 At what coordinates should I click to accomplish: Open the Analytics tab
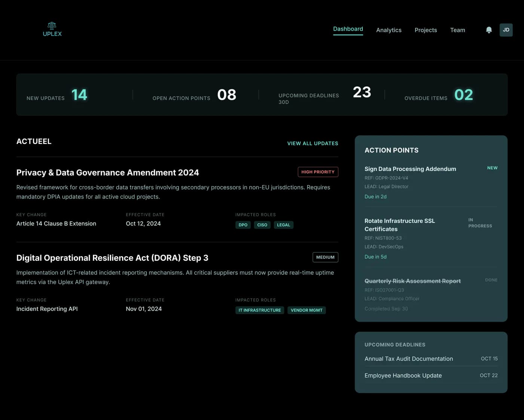[389, 30]
